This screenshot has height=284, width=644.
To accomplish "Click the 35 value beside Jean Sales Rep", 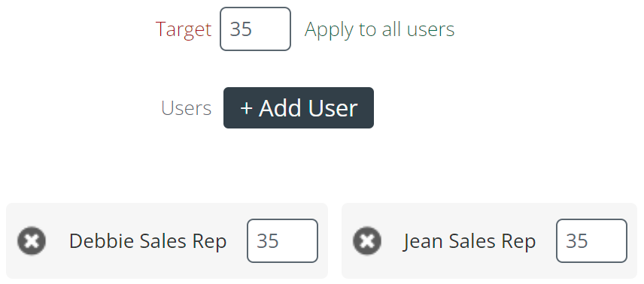I will tap(577, 241).
